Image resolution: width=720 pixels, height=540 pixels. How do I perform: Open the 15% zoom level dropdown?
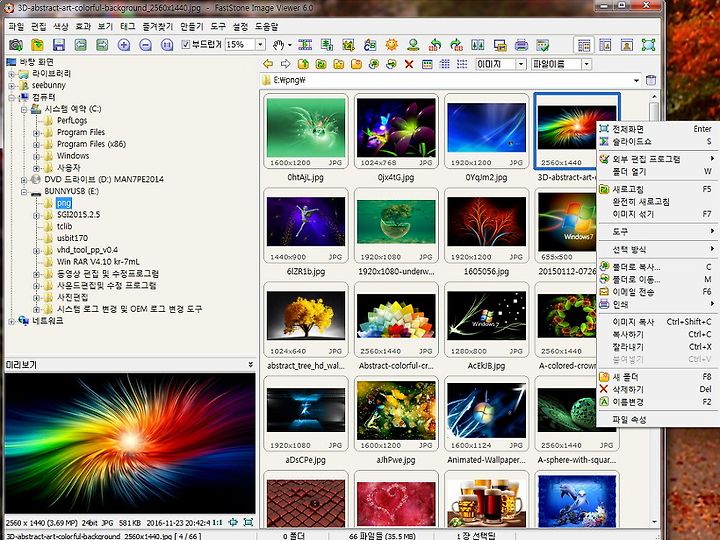click(x=260, y=45)
